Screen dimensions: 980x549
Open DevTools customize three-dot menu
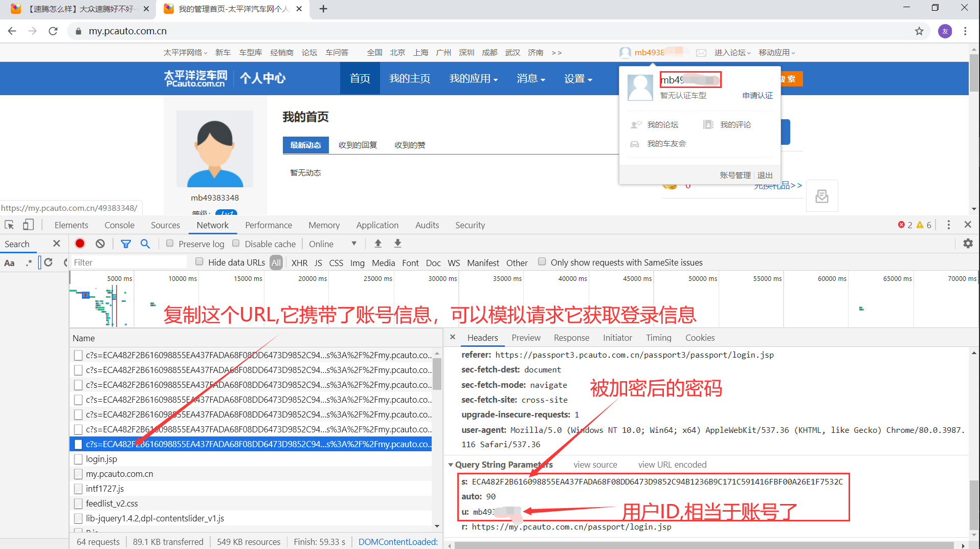948,225
